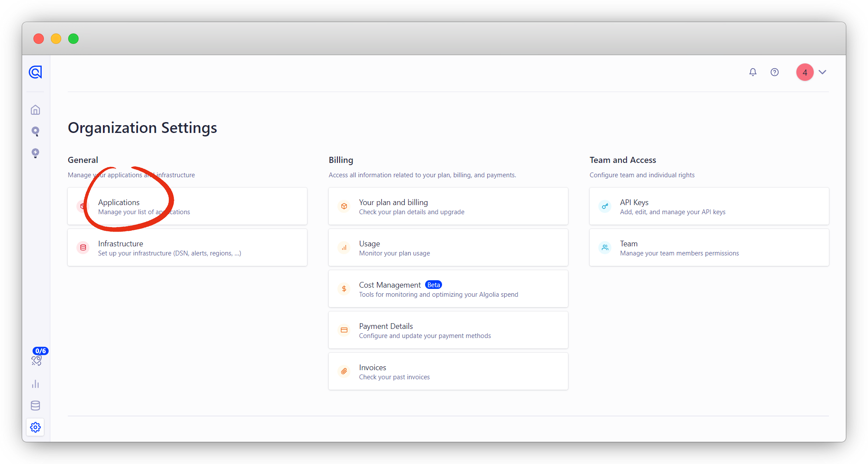The height and width of the screenshot is (464, 868).
Task: Select the Settings gear in the sidebar
Action: (x=35, y=427)
